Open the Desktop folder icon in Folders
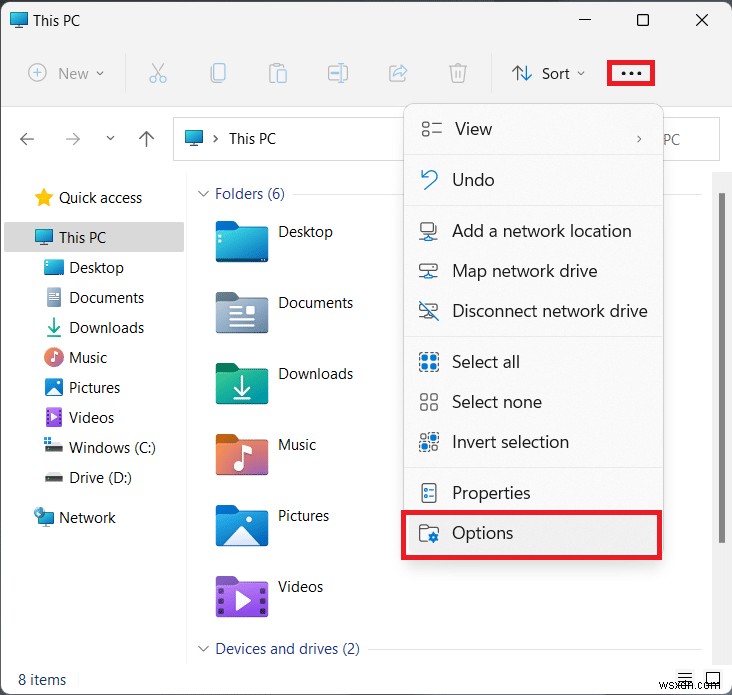 click(242, 241)
